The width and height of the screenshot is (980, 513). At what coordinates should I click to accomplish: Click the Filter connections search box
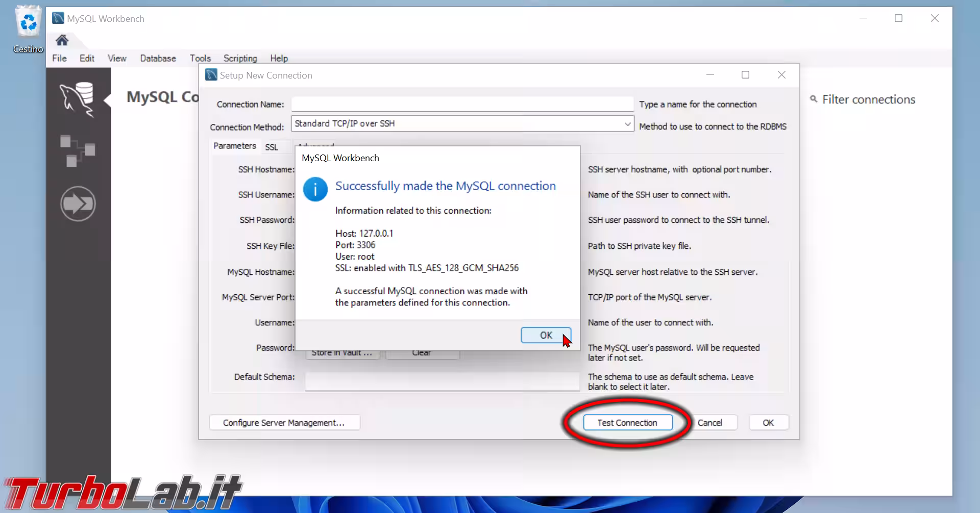click(x=869, y=99)
